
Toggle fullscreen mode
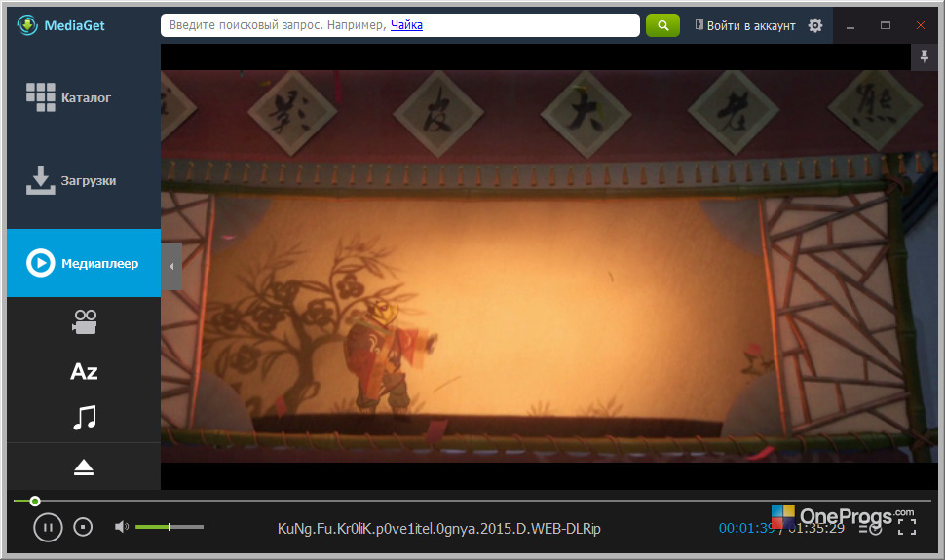pos(906,528)
